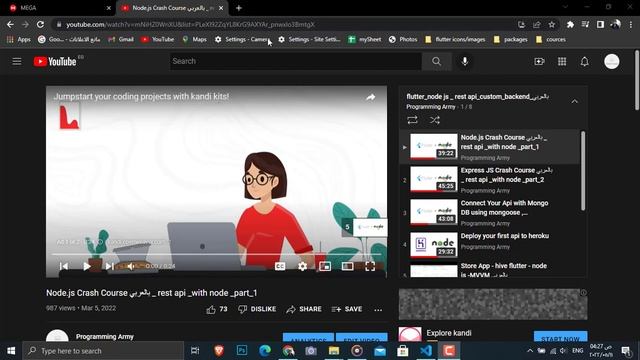Open the cources bookmark folder
The image size is (640, 360).
[x=551, y=40]
